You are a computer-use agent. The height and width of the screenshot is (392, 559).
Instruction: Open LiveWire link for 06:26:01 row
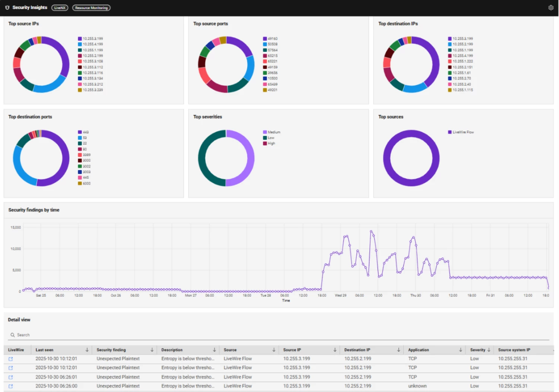coord(10,377)
